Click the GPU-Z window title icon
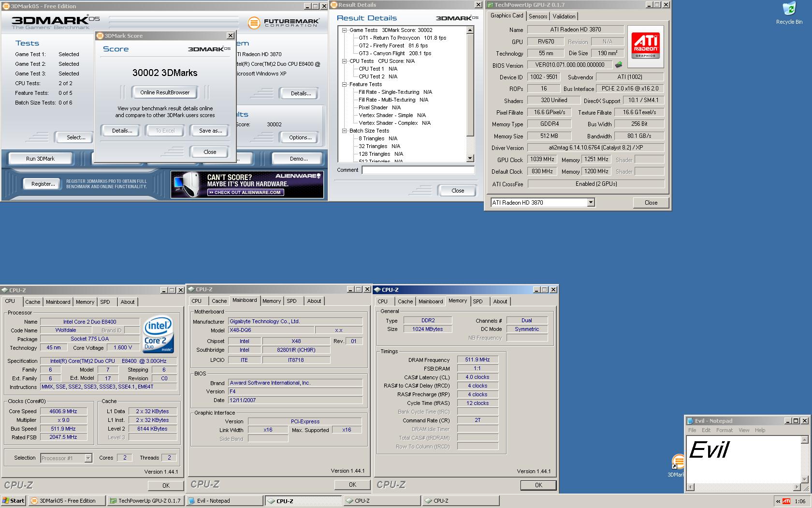The image size is (812, 508). (x=490, y=5)
